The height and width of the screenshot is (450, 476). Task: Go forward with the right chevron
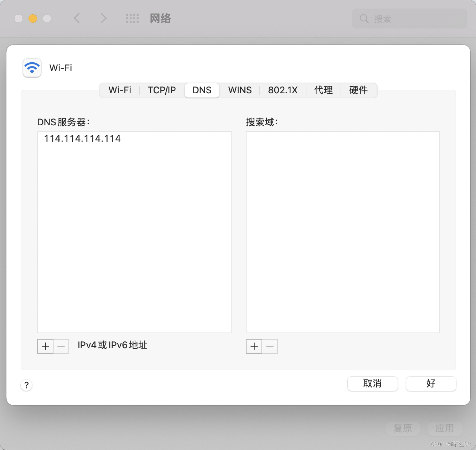[103, 18]
